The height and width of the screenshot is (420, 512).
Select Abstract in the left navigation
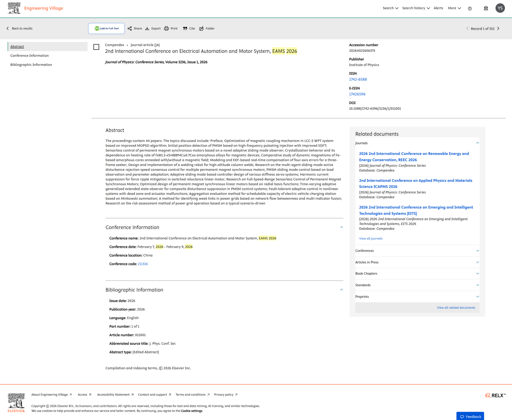[17, 46]
